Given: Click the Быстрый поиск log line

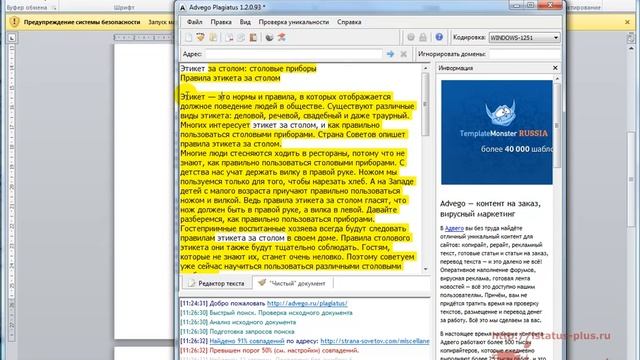Looking at the screenshot, I should [x=266, y=313].
